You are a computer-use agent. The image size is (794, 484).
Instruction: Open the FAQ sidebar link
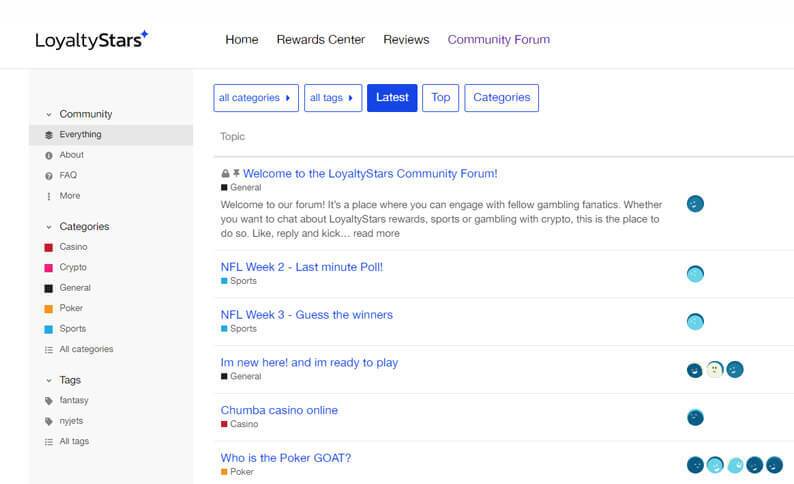(68, 175)
